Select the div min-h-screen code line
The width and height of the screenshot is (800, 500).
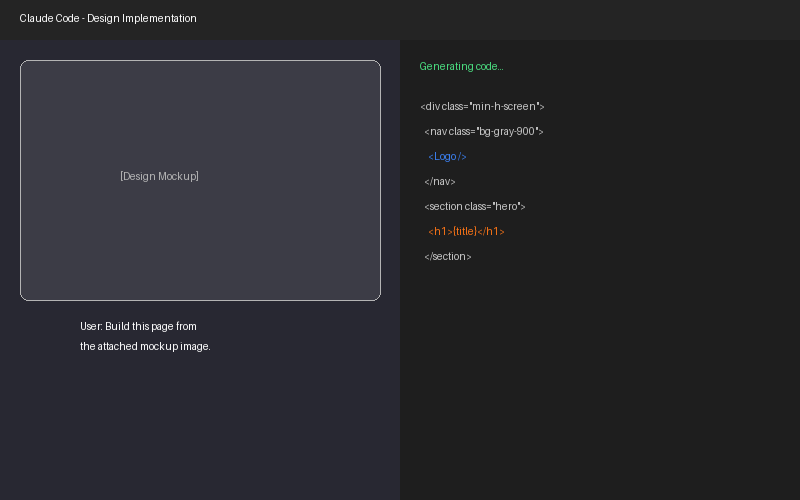(x=482, y=107)
